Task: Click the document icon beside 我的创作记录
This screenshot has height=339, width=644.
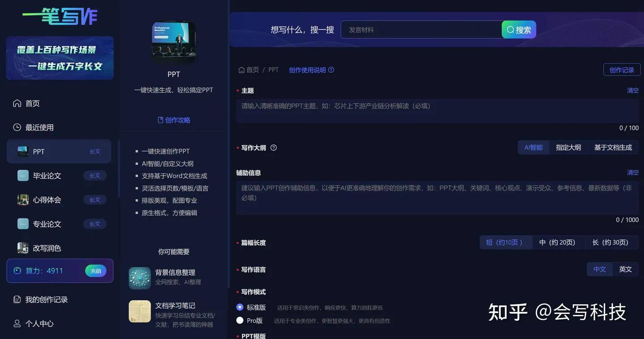Action: (17, 299)
